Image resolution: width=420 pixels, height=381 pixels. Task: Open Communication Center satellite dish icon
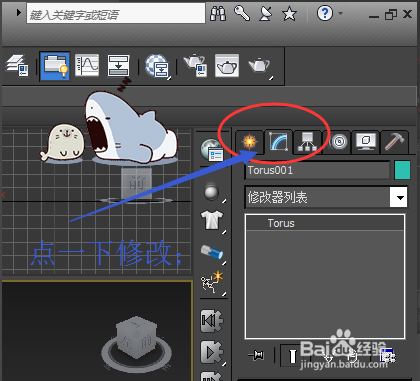[x=266, y=14]
